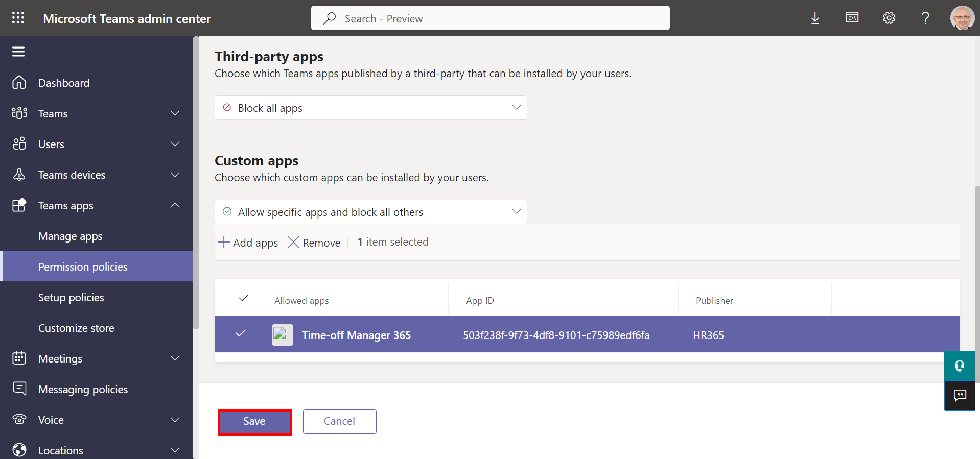The width and height of the screenshot is (980, 459).
Task: Save the permission policy
Action: coord(254,422)
